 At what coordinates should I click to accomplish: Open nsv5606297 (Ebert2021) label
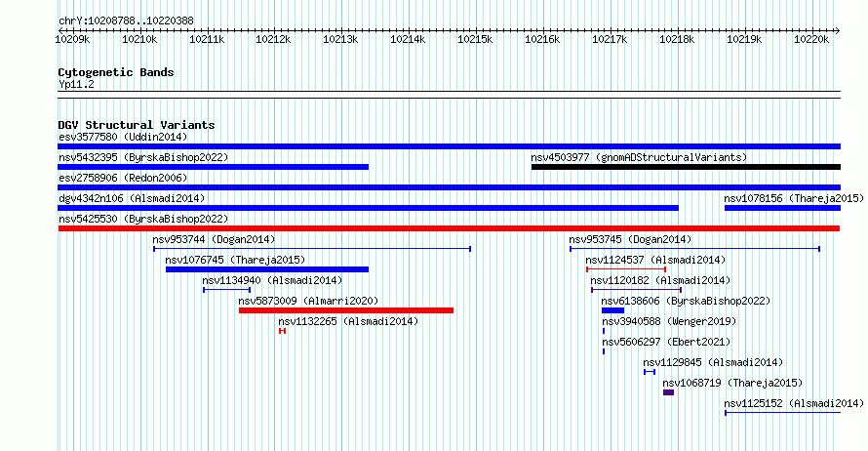pos(666,342)
